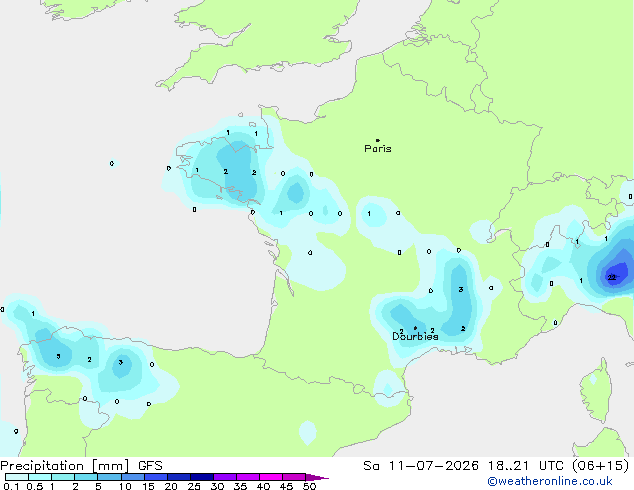Click the legend label 25
Viewport: 634px width, 490px height.
click(194, 486)
